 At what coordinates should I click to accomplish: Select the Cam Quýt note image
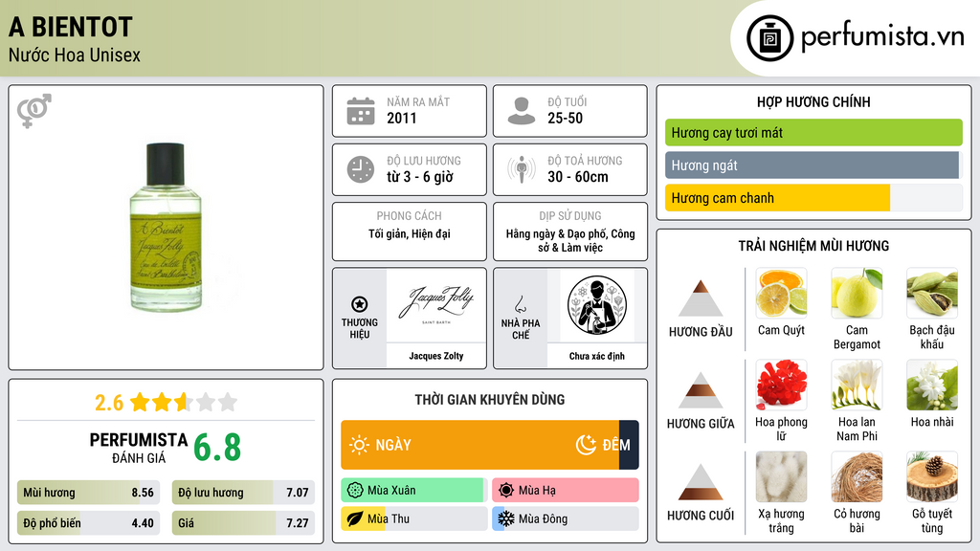tap(781, 293)
